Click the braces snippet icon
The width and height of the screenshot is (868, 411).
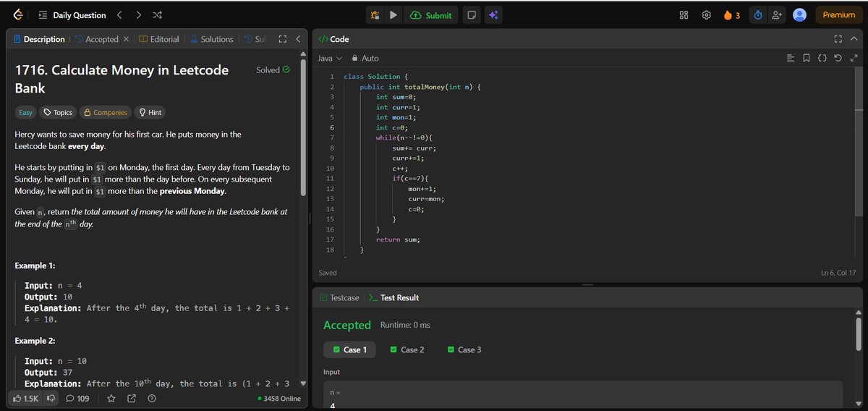coord(822,58)
